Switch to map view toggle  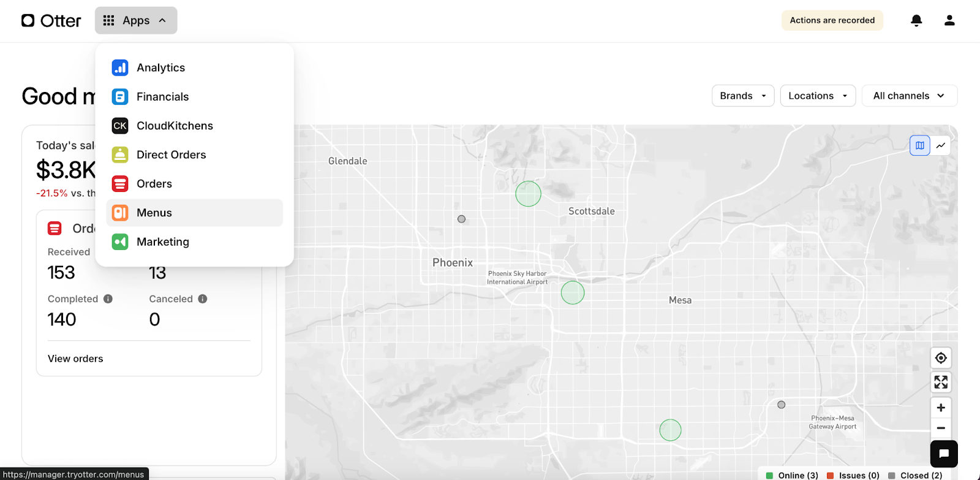coord(920,145)
